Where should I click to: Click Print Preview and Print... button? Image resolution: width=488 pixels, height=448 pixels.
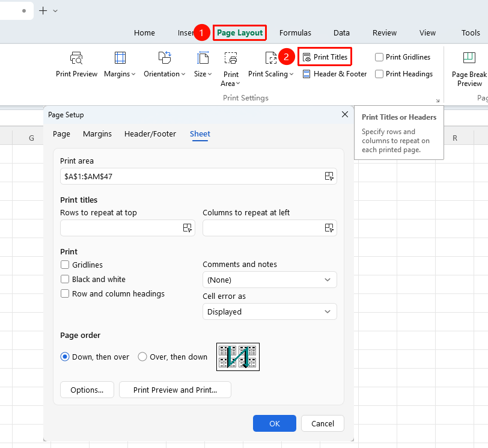(175, 390)
